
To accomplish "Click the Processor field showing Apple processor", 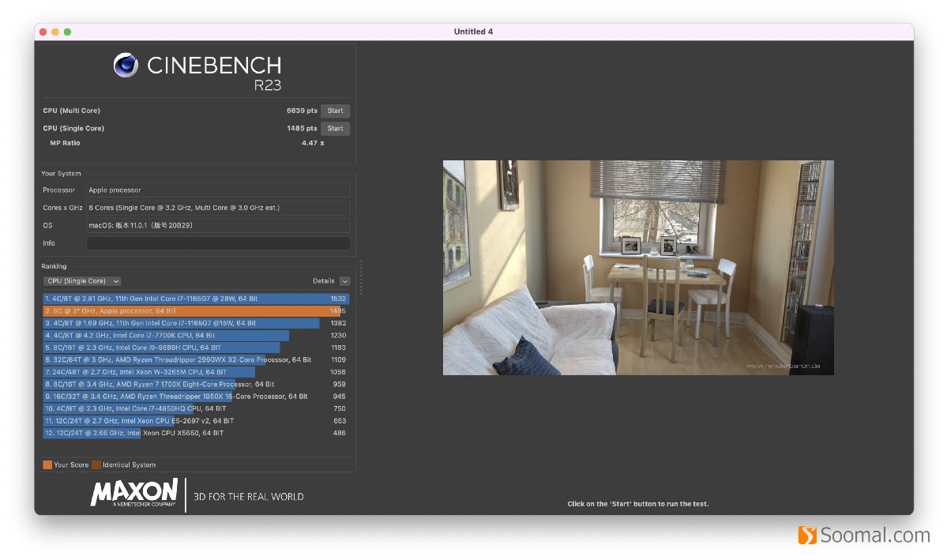I will pos(217,190).
